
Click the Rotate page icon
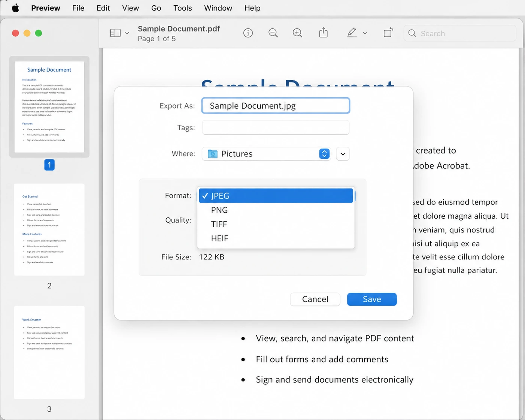coord(388,33)
